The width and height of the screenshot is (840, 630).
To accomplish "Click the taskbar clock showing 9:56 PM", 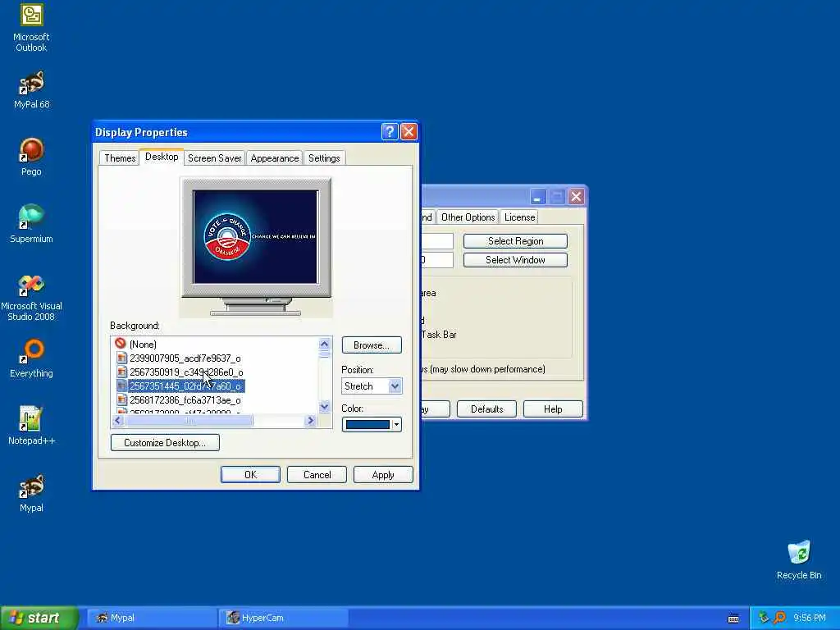I will coord(810,618).
